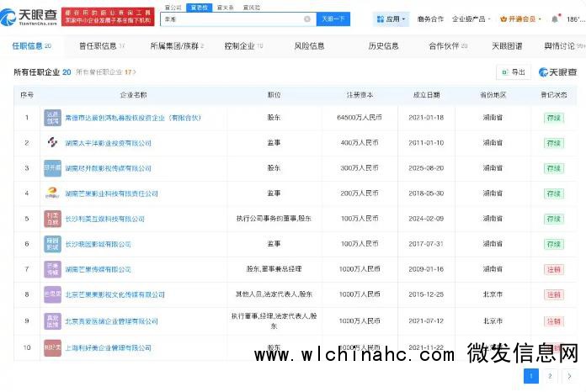Click the Tianyancha logo in the header
This screenshot has height=392, width=586.
click(x=29, y=17)
